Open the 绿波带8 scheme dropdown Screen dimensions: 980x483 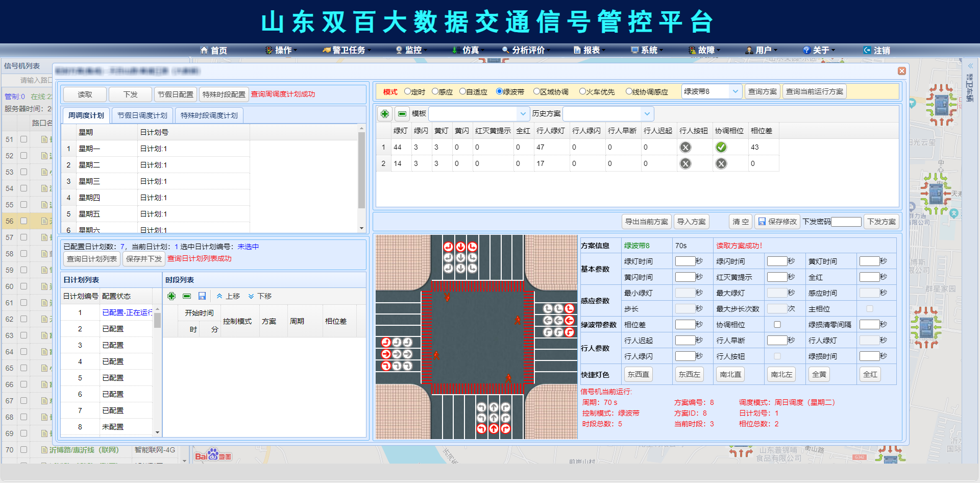click(x=712, y=91)
